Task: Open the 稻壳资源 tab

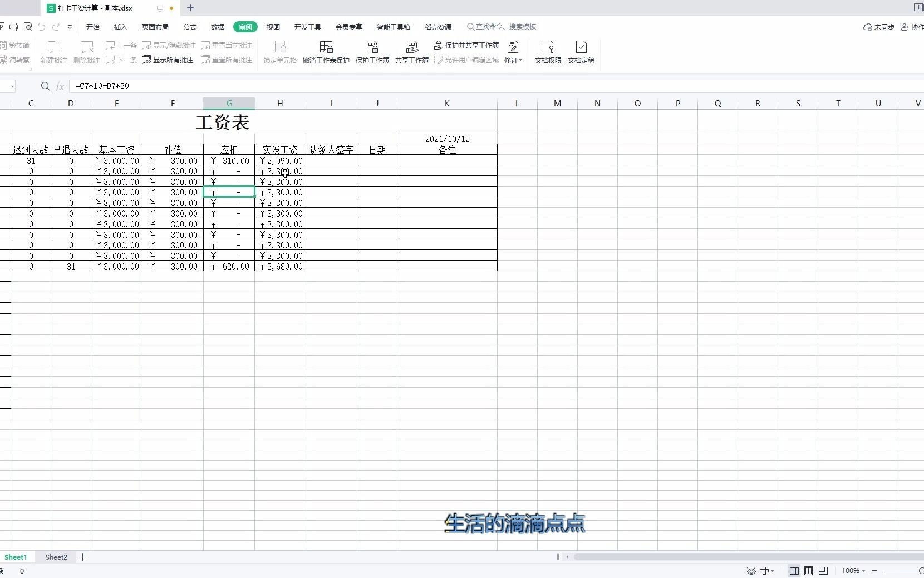Action: (438, 27)
